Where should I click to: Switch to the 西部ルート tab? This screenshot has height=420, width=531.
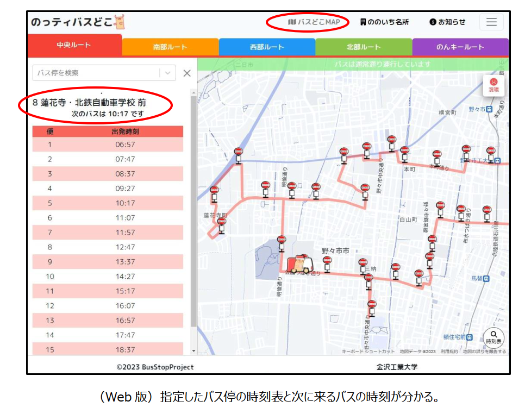[267, 47]
